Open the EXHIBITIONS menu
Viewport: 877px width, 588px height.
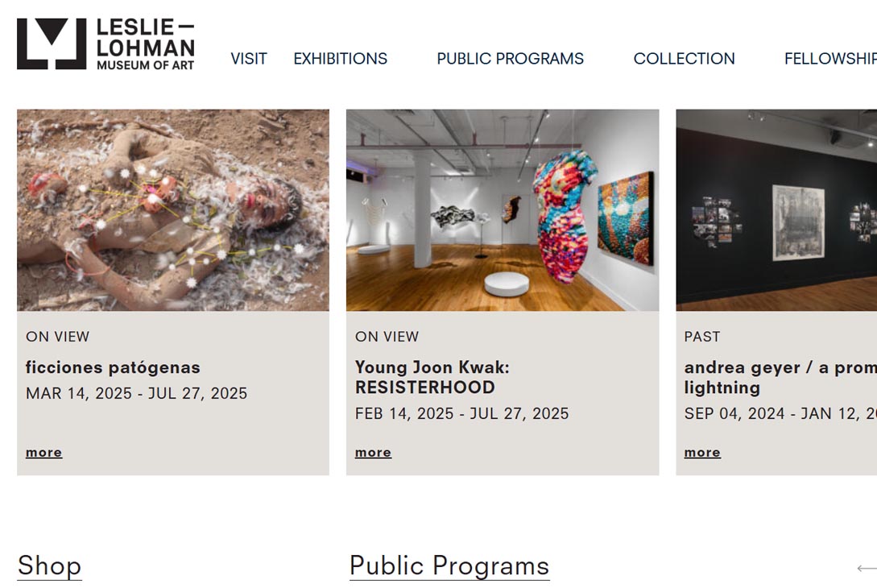pos(340,59)
